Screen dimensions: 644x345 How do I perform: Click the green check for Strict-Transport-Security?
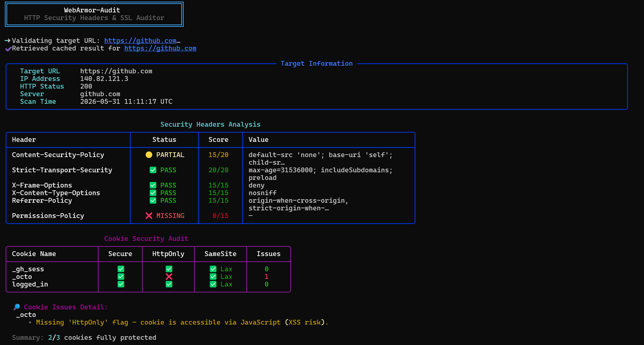153,170
